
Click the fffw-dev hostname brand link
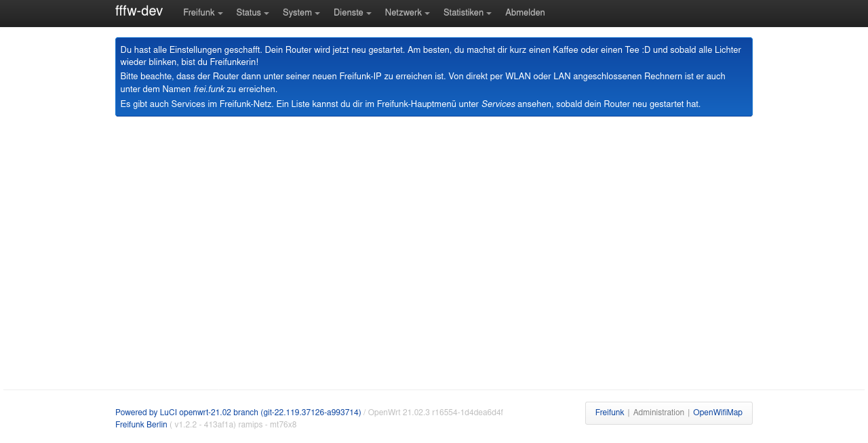(x=139, y=12)
